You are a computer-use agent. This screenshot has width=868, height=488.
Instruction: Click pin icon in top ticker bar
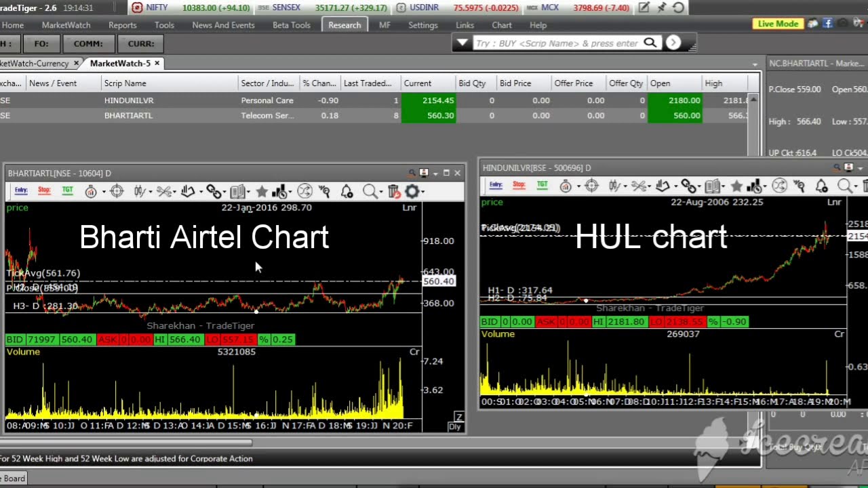(x=662, y=7)
